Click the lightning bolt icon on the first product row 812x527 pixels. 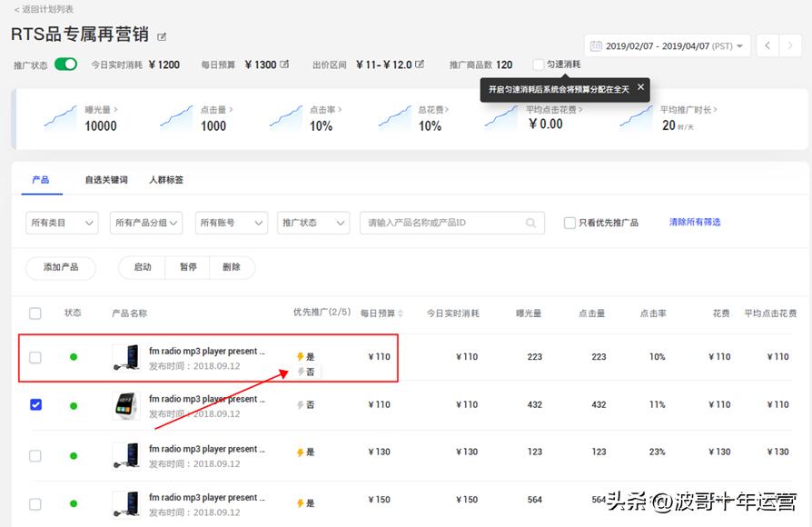coord(300,356)
